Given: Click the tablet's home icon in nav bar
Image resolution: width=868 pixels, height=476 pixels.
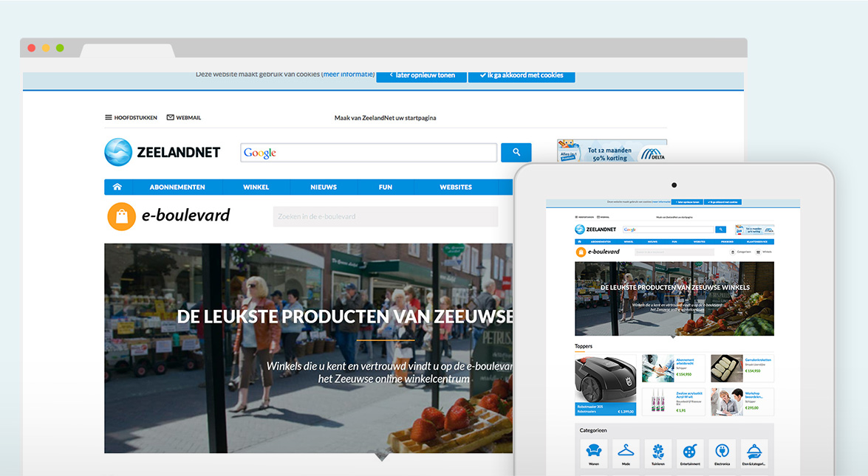Looking at the screenshot, I should pyautogui.click(x=579, y=241).
